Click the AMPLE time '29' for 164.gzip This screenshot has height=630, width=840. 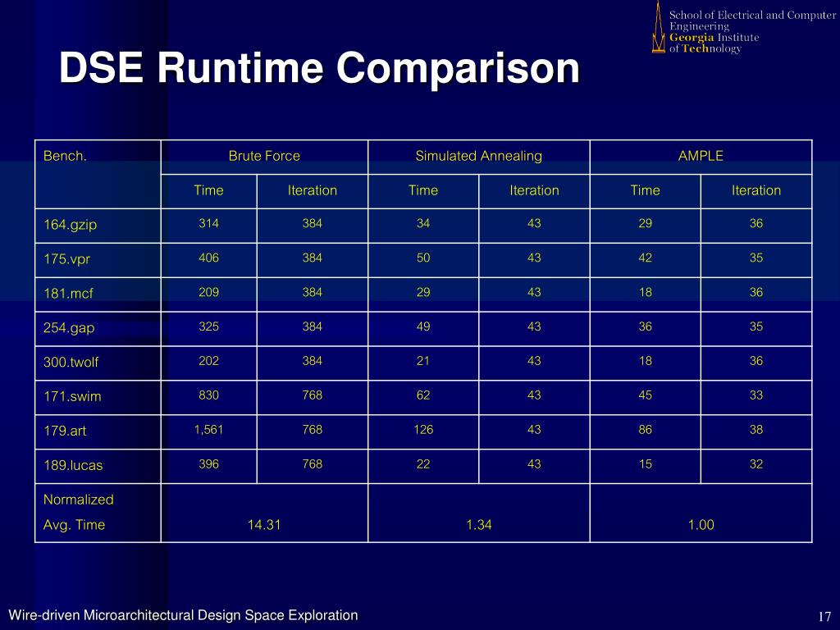[645, 223]
